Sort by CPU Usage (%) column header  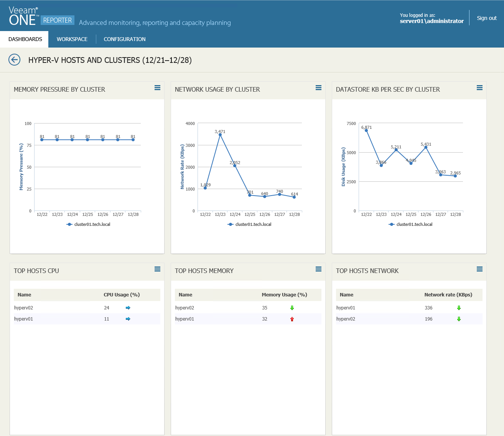[x=122, y=295]
